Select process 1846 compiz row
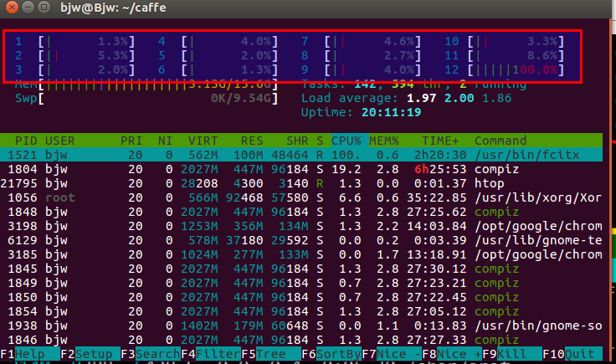Screen dimensions: 616x364 point(301,340)
